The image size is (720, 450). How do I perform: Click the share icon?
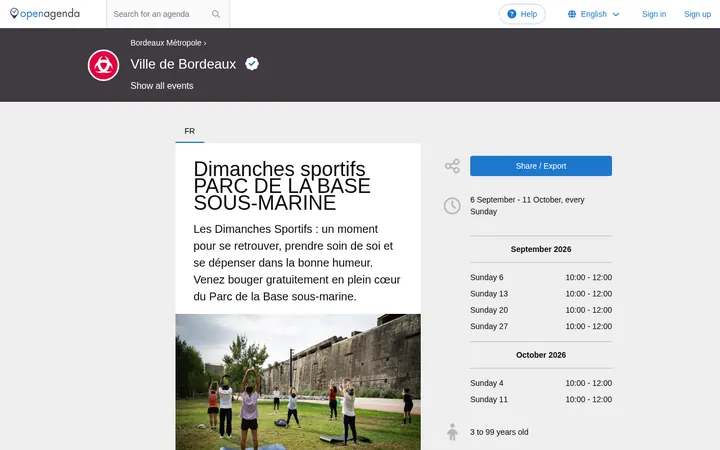tap(452, 166)
